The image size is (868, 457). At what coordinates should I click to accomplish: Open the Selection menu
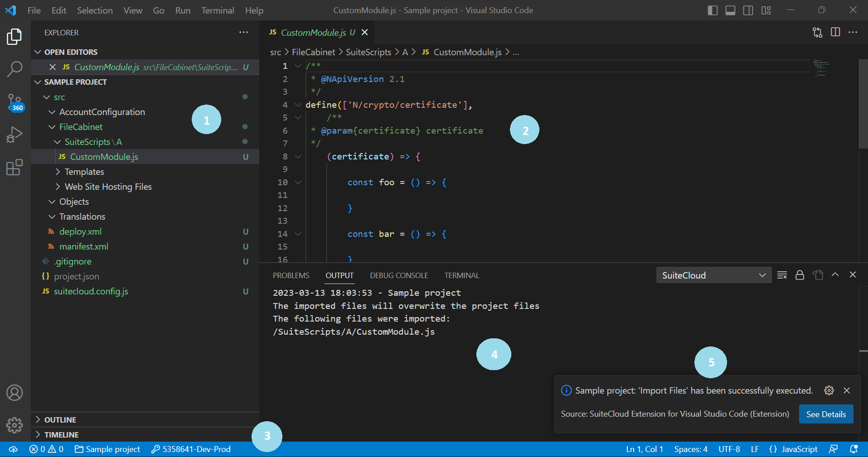(95, 10)
